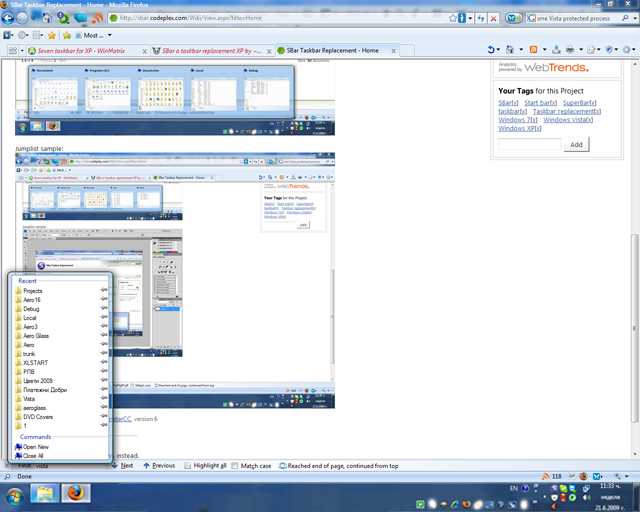Switch to SBar a taskbar replacement XP tab
This screenshot has height=512, width=640.
212,51
